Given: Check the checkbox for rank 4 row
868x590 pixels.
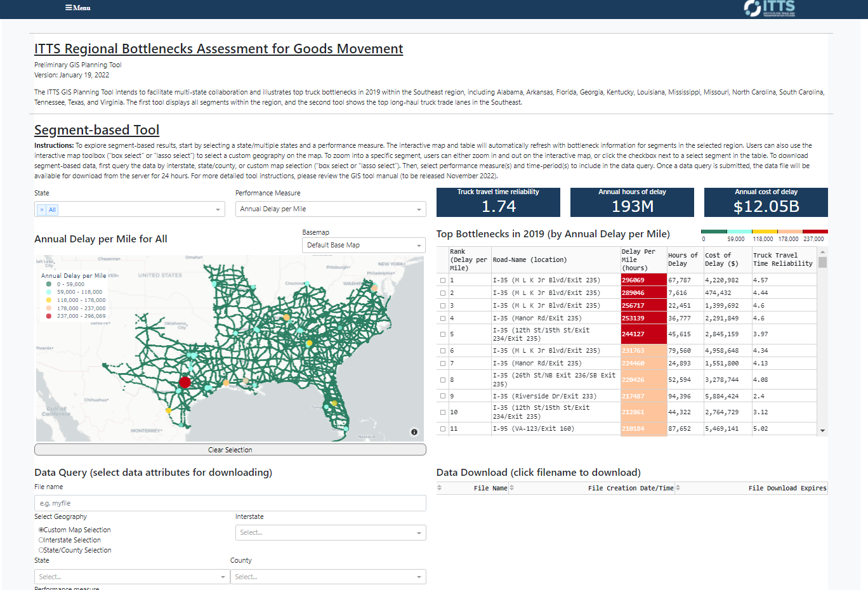Looking at the screenshot, I should coord(443,318).
